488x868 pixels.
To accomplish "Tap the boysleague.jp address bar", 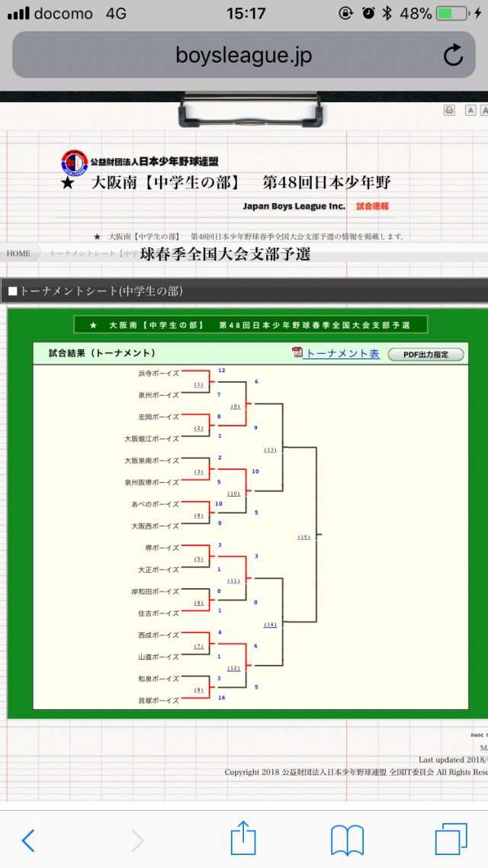I will click(x=243, y=56).
